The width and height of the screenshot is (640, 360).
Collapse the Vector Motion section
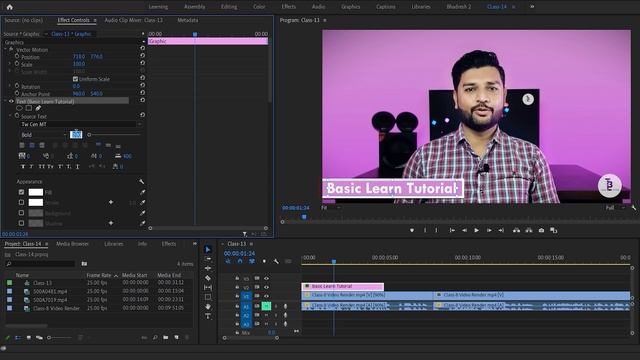pos(6,49)
